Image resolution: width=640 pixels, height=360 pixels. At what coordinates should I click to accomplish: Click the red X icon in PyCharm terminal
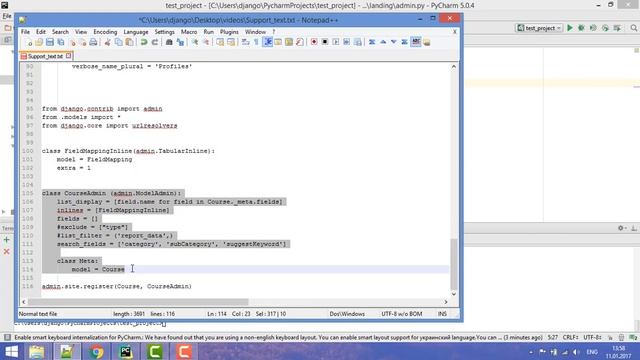(7, 251)
